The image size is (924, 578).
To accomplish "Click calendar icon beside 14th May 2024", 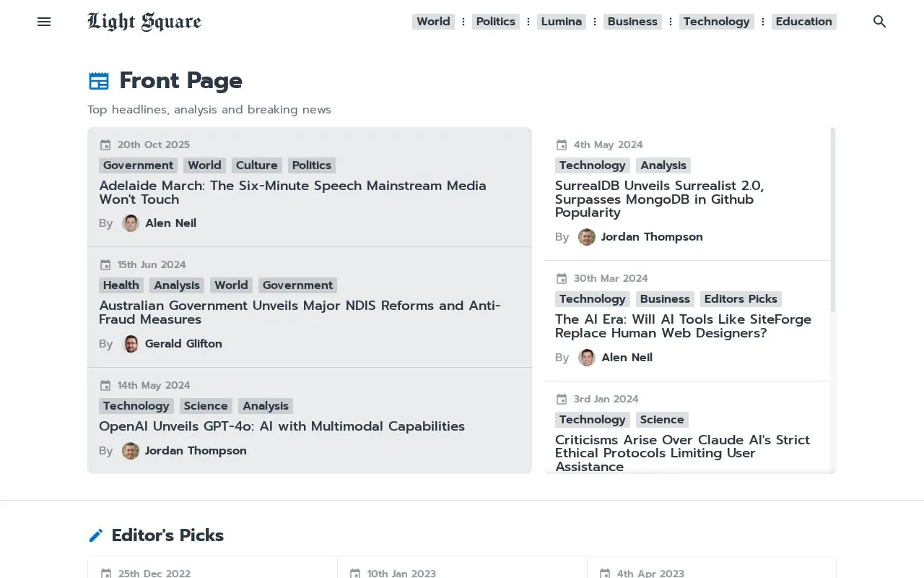I will pyautogui.click(x=105, y=385).
